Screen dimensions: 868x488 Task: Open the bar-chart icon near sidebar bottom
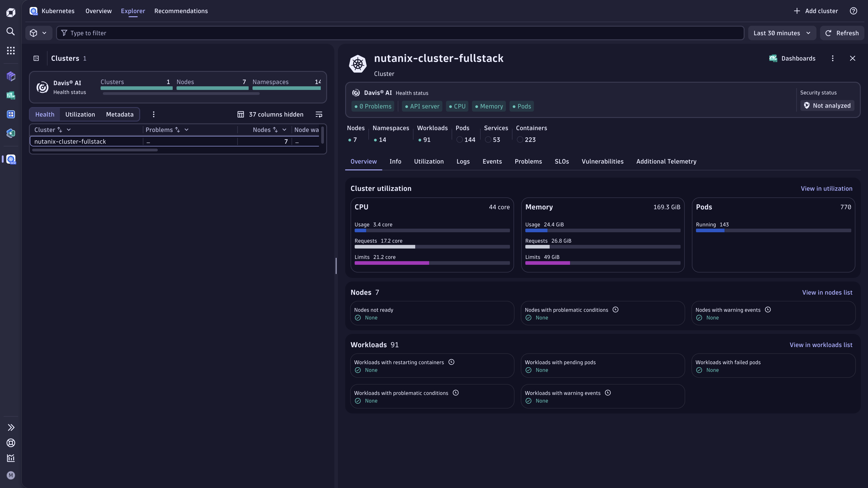click(11, 458)
